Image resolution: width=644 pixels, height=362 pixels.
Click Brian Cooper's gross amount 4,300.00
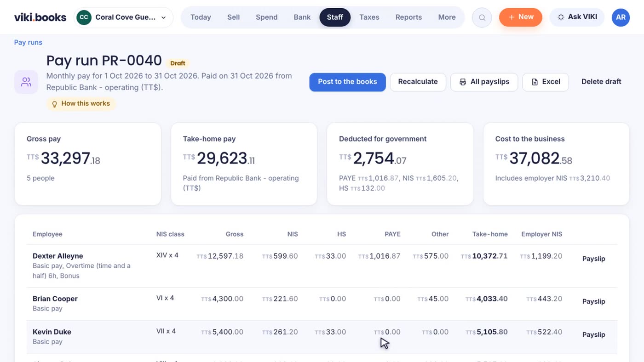point(222,299)
